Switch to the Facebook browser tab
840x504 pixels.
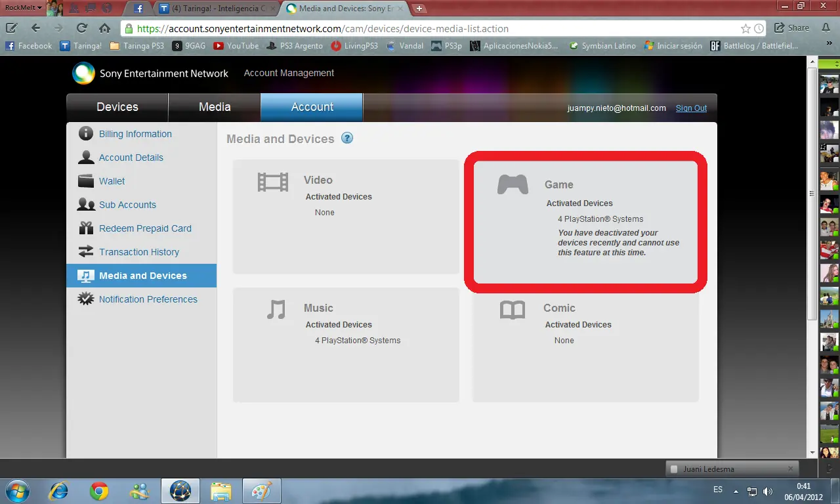tap(138, 9)
